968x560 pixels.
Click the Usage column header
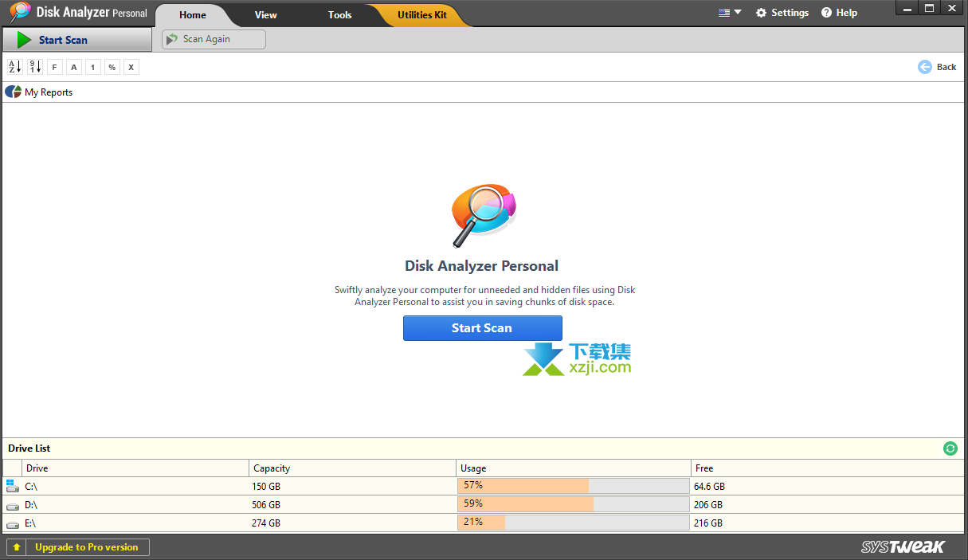click(x=574, y=468)
